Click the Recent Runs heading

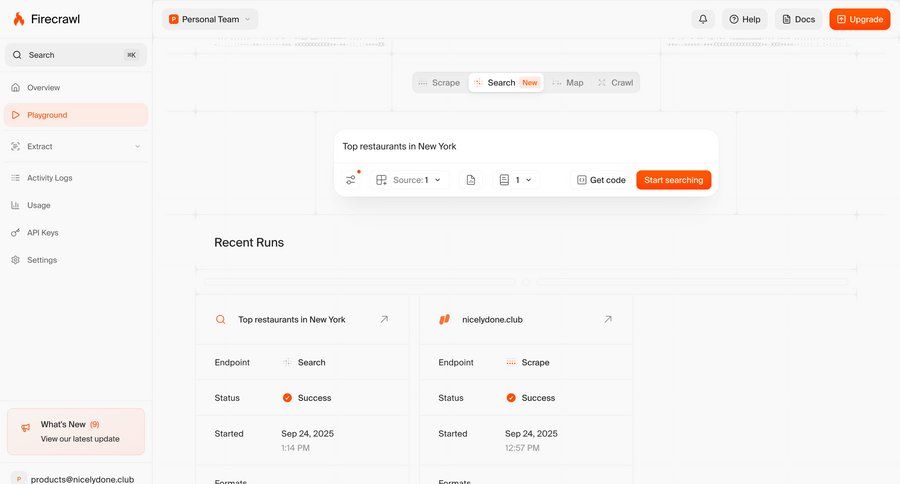coord(249,242)
